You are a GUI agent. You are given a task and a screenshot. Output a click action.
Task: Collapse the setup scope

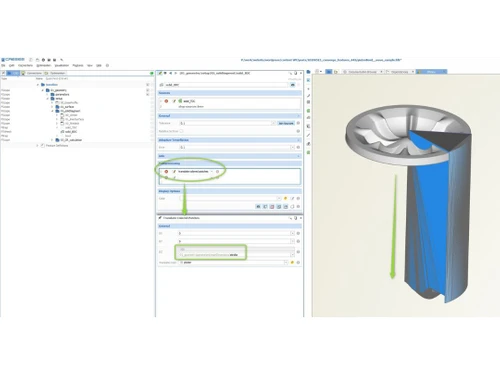[48, 99]
